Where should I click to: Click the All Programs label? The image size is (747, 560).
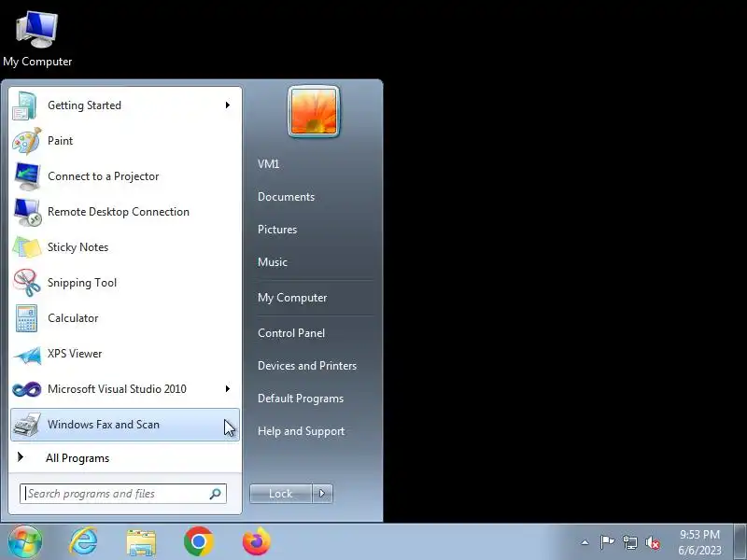pyautogui.click(x=78, y=458)
